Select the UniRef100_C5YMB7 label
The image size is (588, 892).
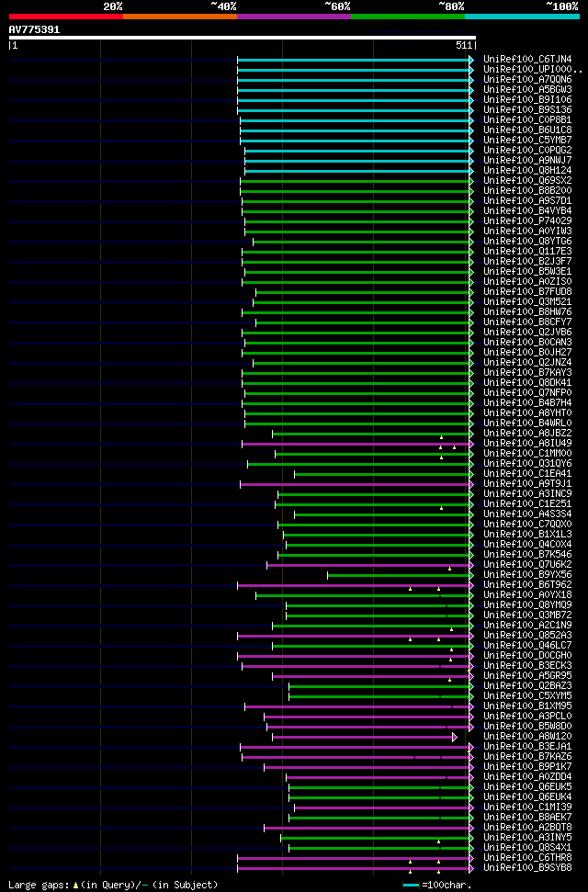coord(527,141)
